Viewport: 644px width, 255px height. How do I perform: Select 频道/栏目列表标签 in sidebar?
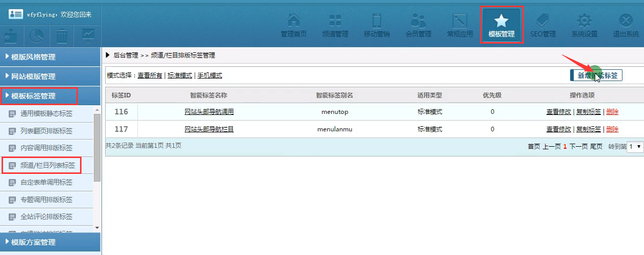pyautogui.click(x=48, y=165)
